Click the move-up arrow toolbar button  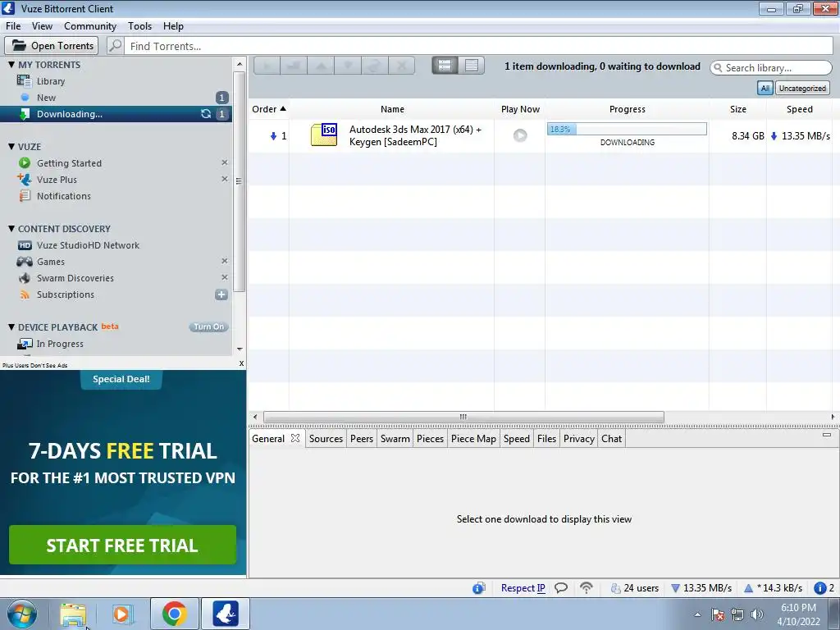[x=321, y=66]
